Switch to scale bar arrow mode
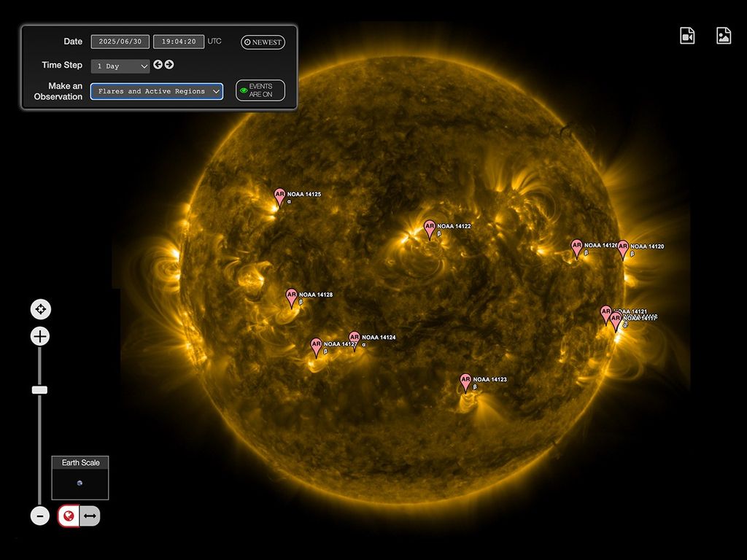 90,516
